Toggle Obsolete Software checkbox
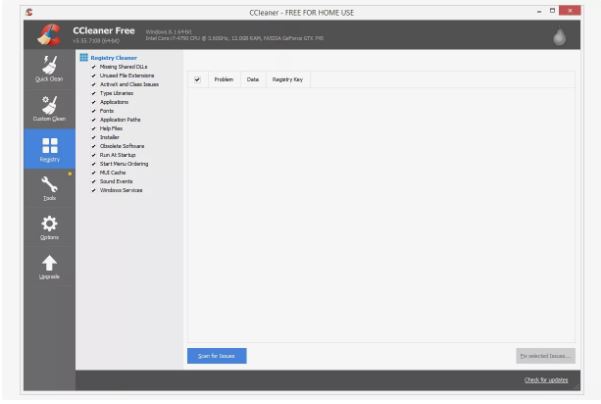 pos(94,146)
